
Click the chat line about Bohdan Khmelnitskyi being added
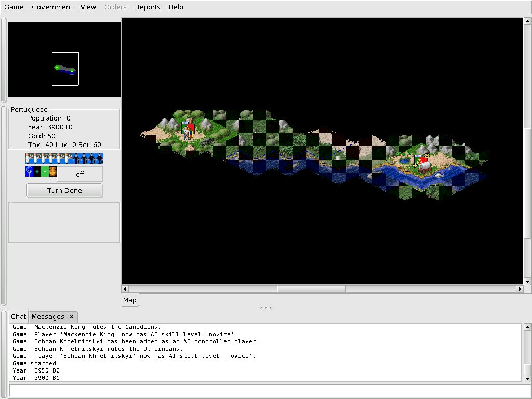(136, 341)
